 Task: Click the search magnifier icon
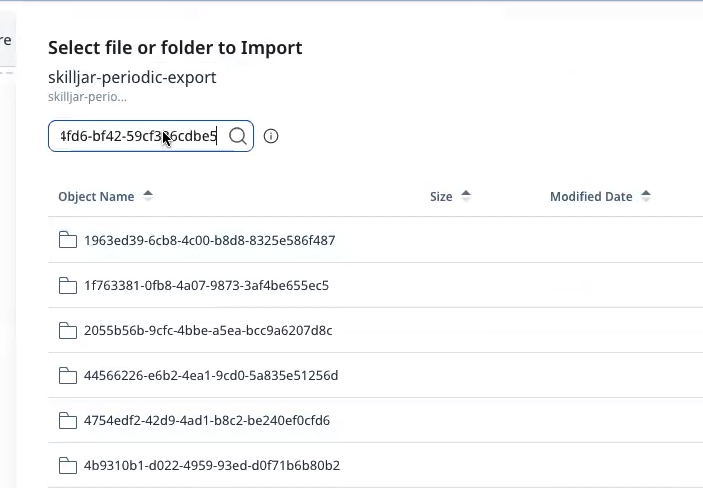coord(238,136)
